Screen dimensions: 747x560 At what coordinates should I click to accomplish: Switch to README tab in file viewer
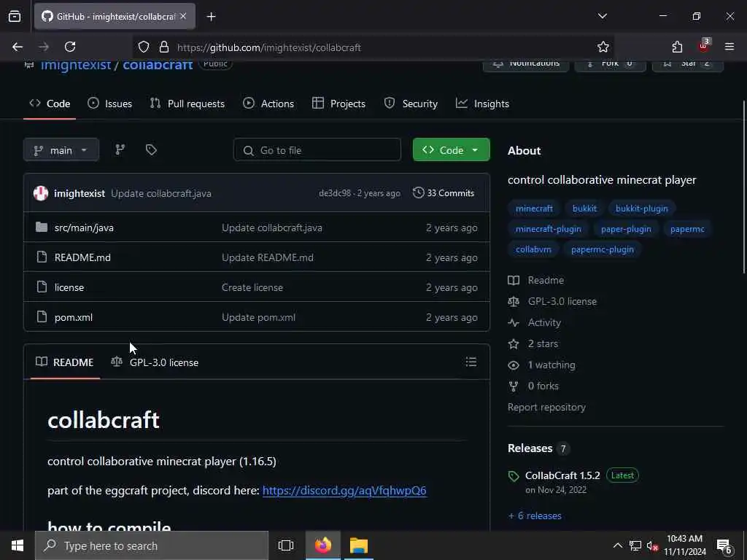click(x=65, y=362)
